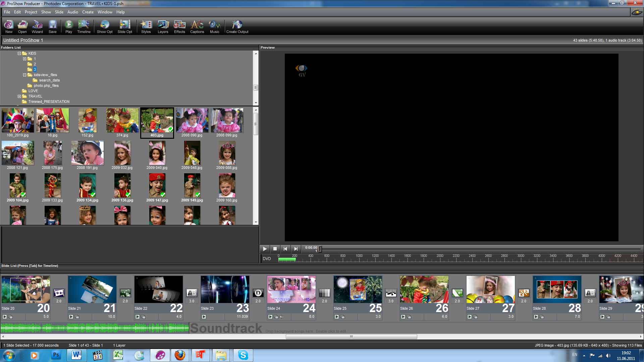Click Slide 23 small play icon
Viewport: 644px width, 362px height.
point(204,317)
